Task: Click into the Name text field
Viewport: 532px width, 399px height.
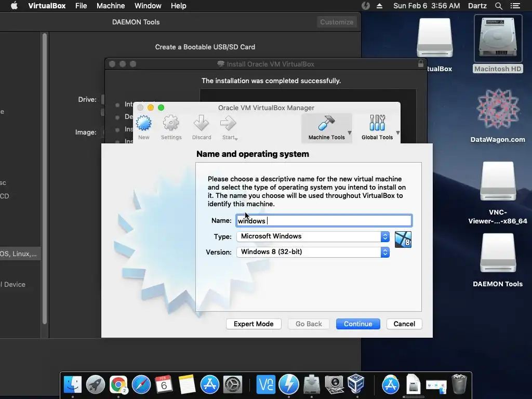Action: click(x=324, y=221)
